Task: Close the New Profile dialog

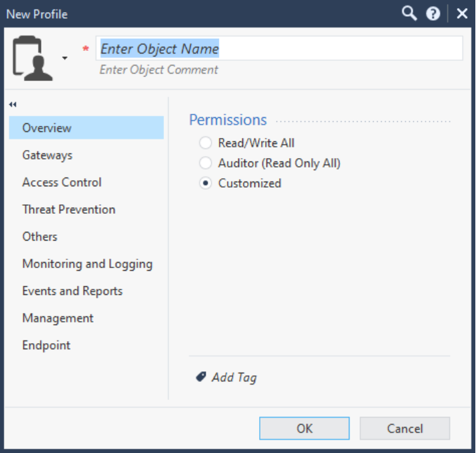Action: click(x=462, y=13)
